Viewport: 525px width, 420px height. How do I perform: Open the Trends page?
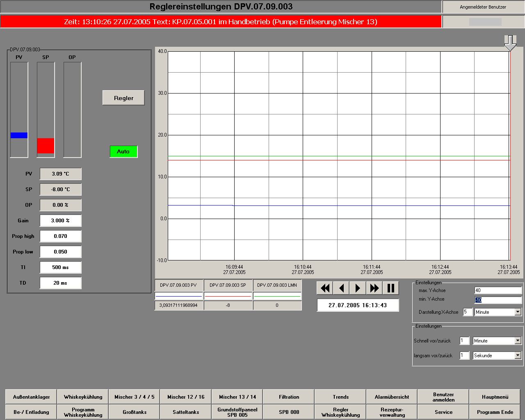[340, 397]
